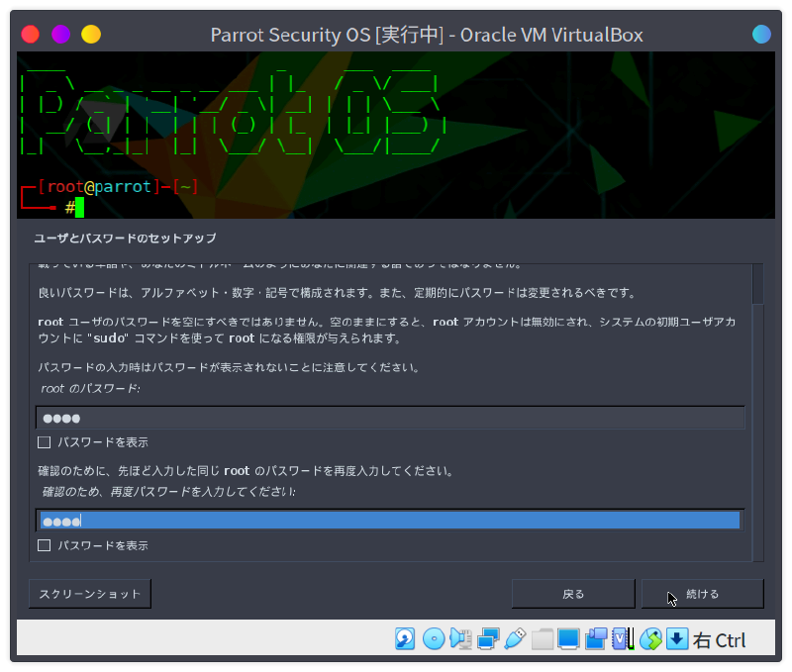This screenshot has width=792, height=672.
Task: Enable パスワードを表示 under the root password field
Action: point(44,442)
